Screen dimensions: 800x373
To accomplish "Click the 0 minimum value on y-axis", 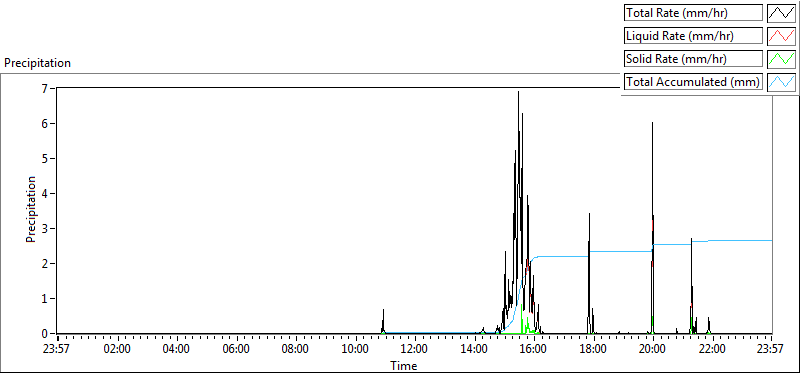I will [x=51, y=334].
